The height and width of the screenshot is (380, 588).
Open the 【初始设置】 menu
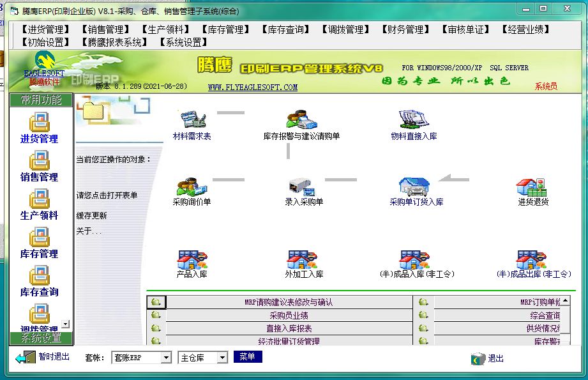(x=46, y=42)
